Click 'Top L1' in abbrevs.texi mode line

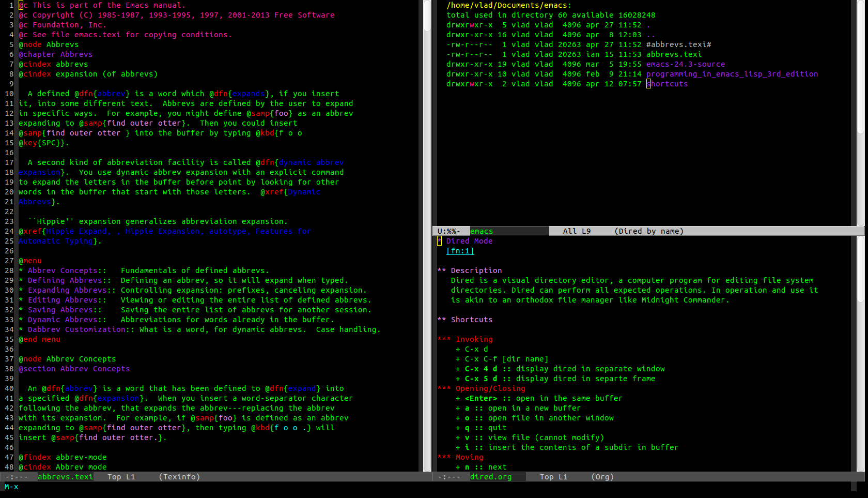tap(121, 477)
